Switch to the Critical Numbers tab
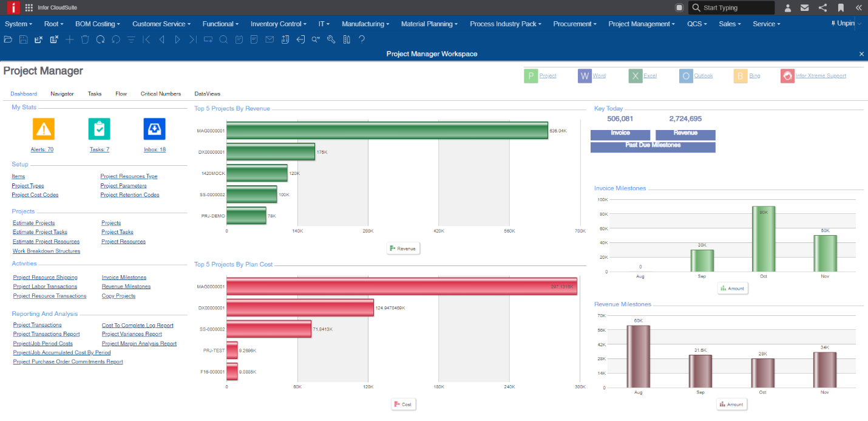The height and width of the screenshot is (421, 868). (161, 94)
